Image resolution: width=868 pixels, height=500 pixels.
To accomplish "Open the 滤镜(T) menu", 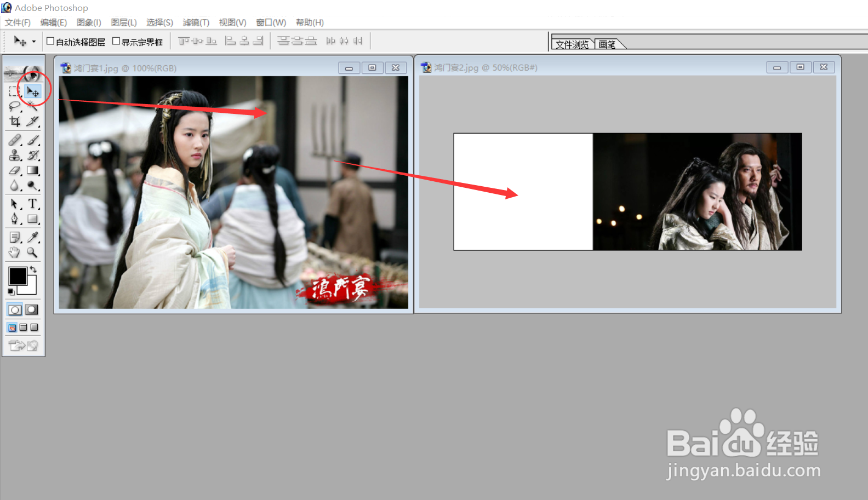I will point(196,22).
